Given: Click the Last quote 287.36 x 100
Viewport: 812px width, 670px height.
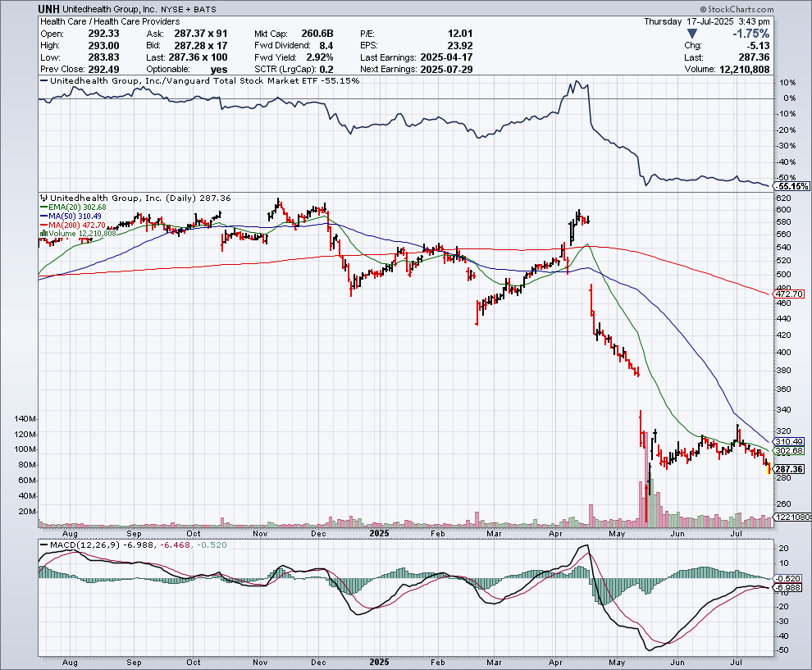Looking at the screenshot, I should point(198,57).
